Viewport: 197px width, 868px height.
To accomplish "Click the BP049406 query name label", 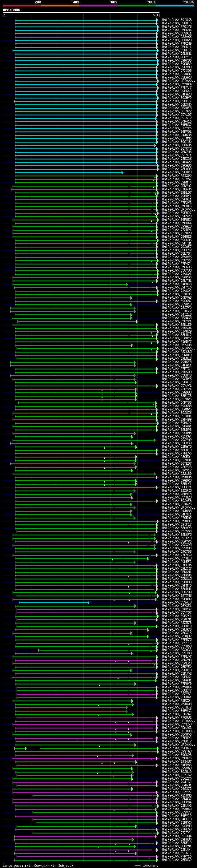I will (x=11, y=10).
